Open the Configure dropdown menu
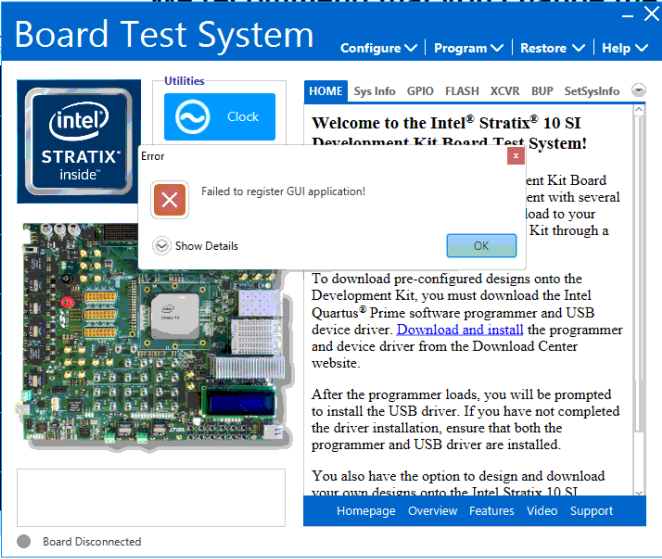Viewport: 662px width, 559px height. (378, 48)
